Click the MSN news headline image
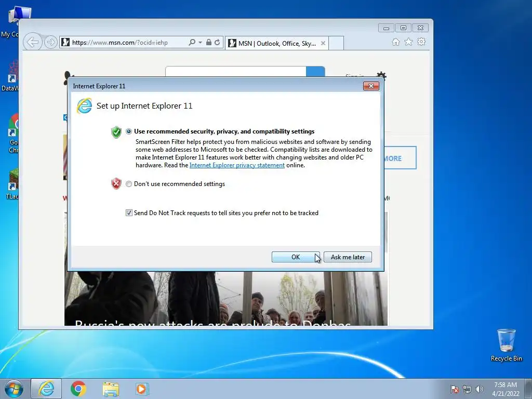 tap(225, 299)
